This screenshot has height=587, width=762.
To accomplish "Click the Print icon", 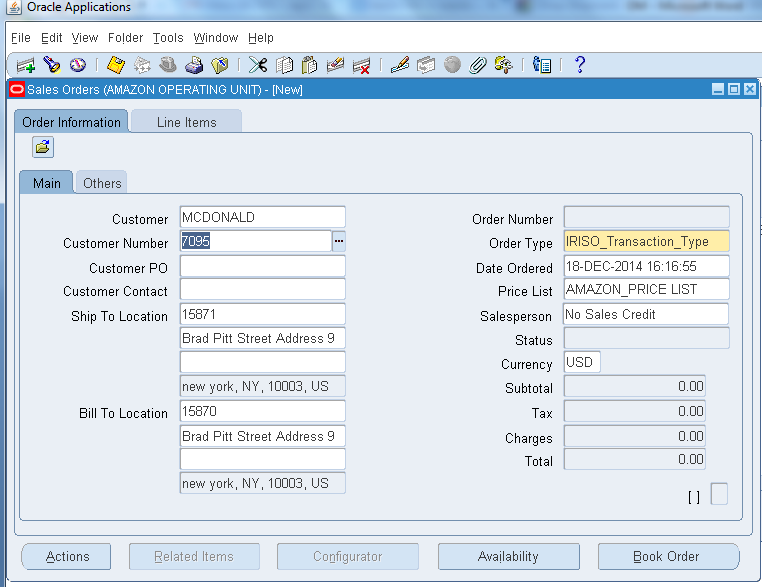I will click(194, 65).
